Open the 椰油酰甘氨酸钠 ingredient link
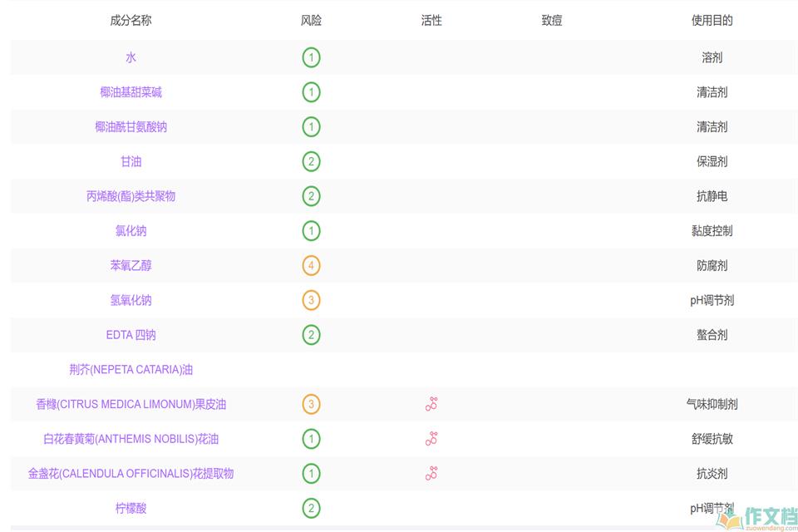The image size is (798, 532). [131, 127]
